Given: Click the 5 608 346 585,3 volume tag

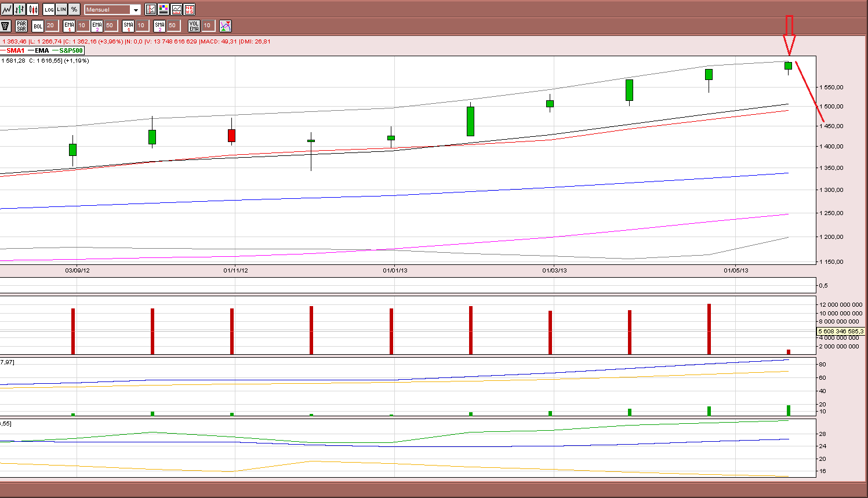Looking at the screenshot, I should point(841,332).
